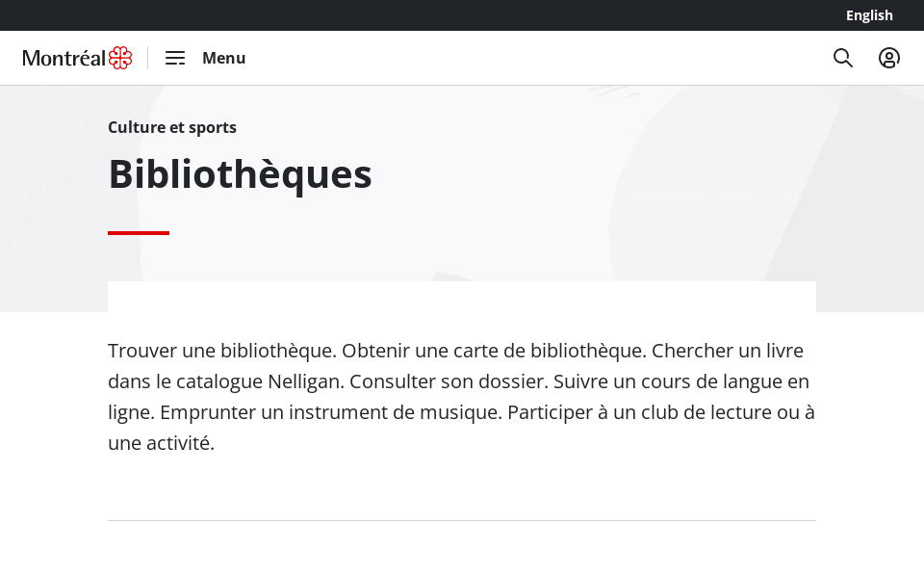924x578 pixels.
Task: Click the Bibliothèques page heading
Action: [240, 173]
